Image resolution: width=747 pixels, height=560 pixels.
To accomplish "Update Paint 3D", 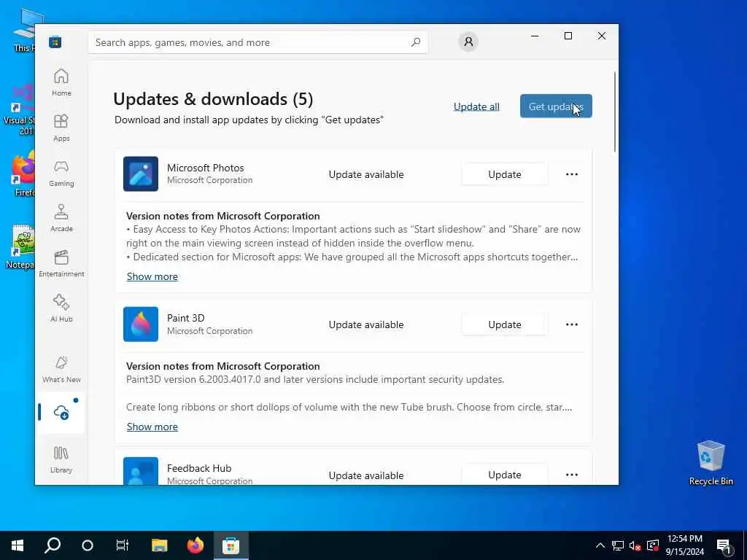I will click(505, 324).
